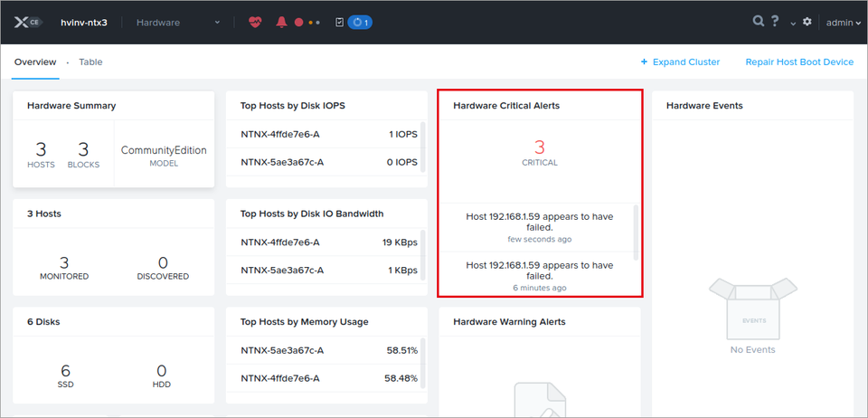Switch to the Overview tab
Image resolution: width=868 pixels, height=418 pixels.
(35, 62)
